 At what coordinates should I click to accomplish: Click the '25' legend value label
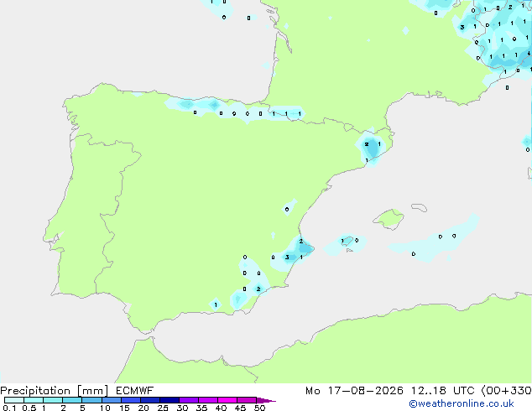[x=163, y=408]
